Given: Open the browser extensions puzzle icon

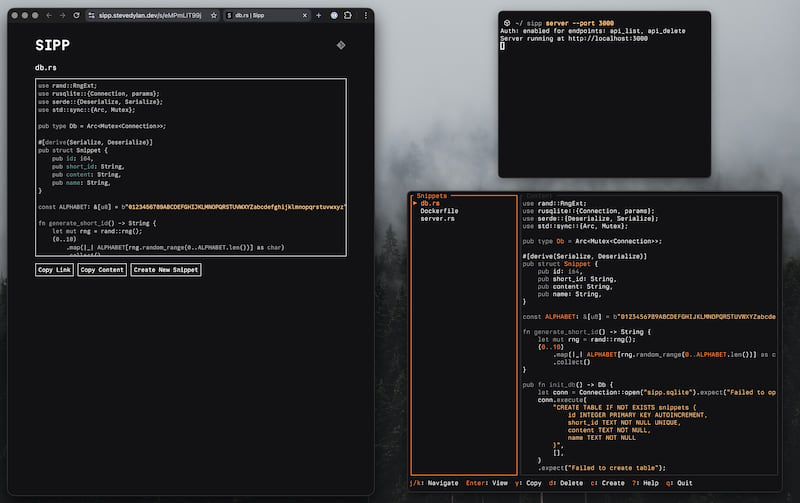Looking at the screenshot, I should pyautogui.click(x=347, y=16).
